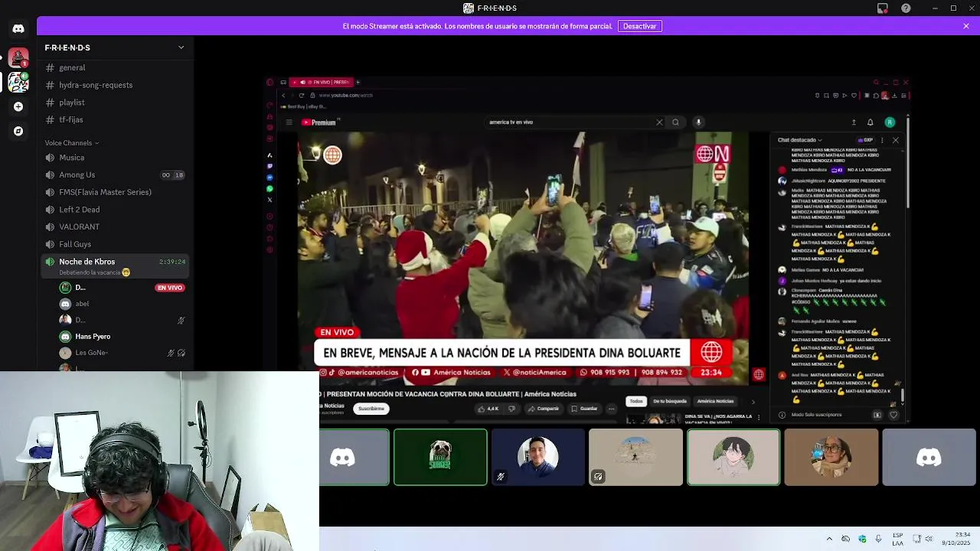980x551 pixels.
Task: Collapse the Voice Channels category
Action: click(x=71, y=143)
